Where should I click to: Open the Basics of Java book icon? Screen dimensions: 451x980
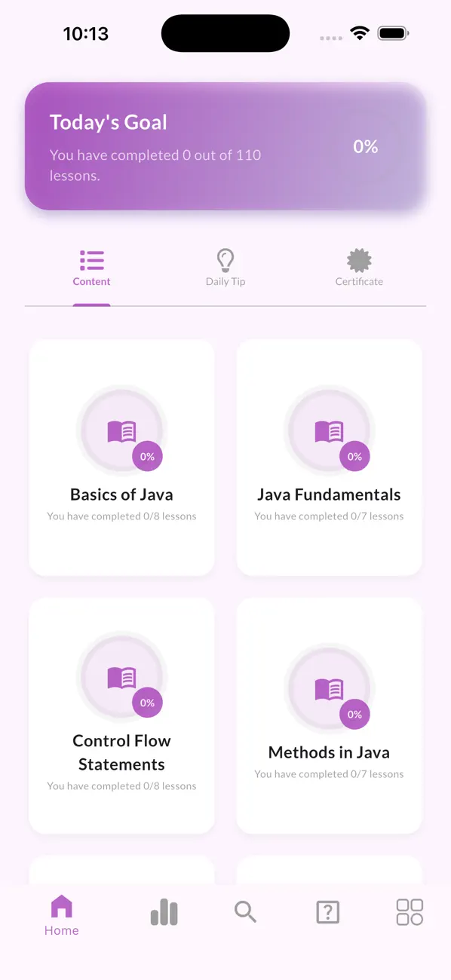(122, 430)
